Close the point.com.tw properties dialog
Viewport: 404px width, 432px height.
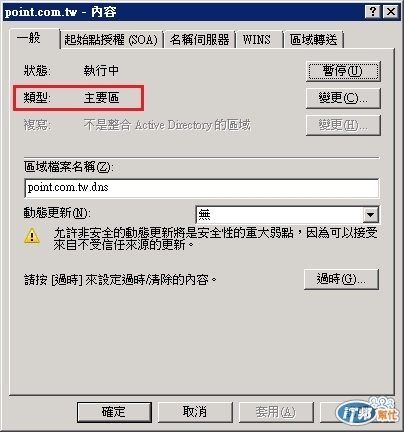click(x=391, y=12)
